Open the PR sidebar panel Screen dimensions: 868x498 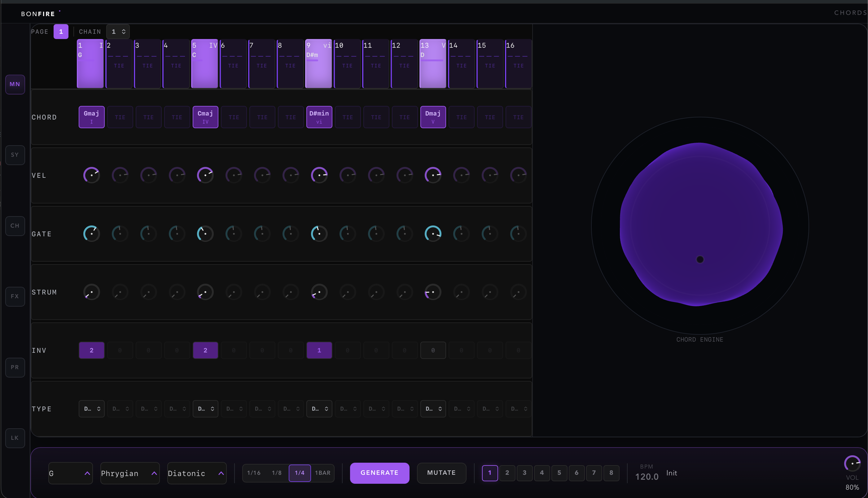point(15,367)
